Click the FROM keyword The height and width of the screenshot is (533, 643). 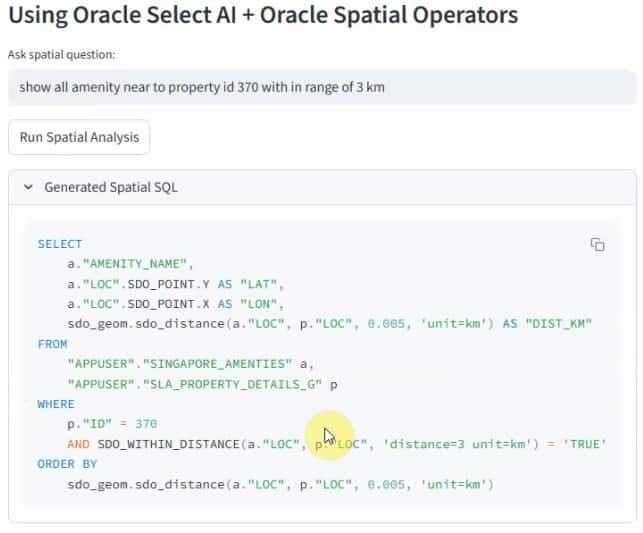click(x=52, y=344)
